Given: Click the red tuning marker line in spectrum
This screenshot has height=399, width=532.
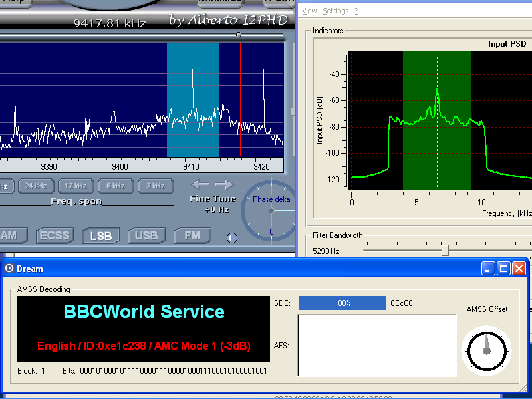Looking at the screenshot, I should pyautogui.click(x=241, y=99).
